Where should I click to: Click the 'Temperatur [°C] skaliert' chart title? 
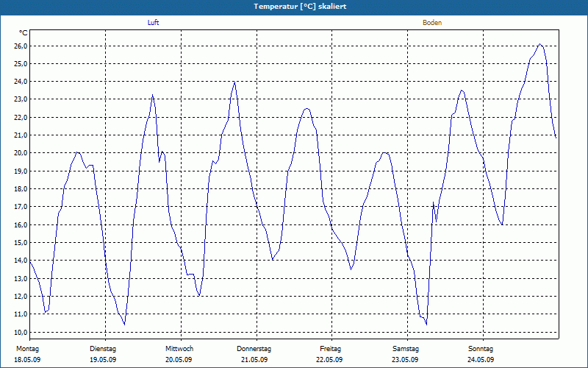coord(300,7)
